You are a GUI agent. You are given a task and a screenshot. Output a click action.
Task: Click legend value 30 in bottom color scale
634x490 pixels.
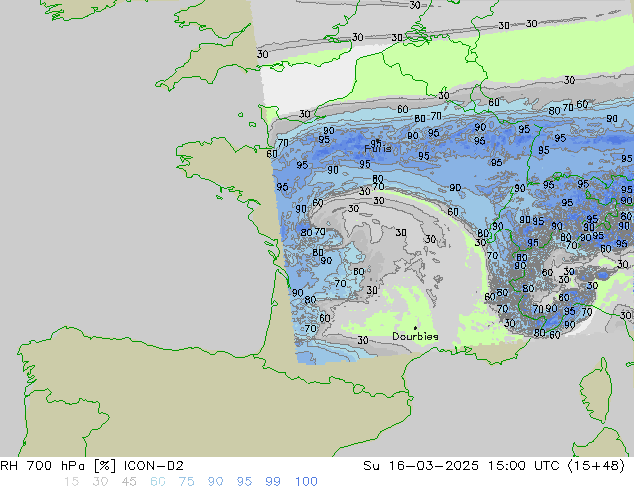(100, 482)
